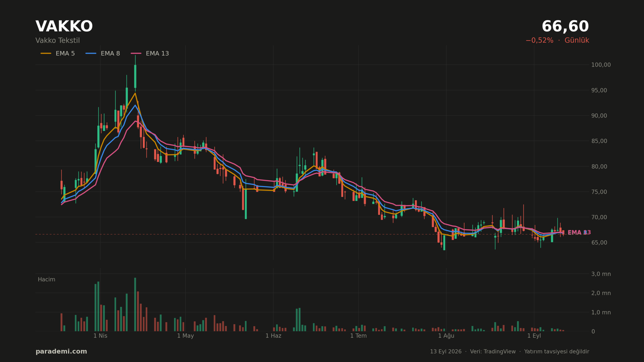Image resolution: width=644 pixels, height=362 pixels.
Task: Click the 1 Eyl date axis label
Action: tap(534, 336)
